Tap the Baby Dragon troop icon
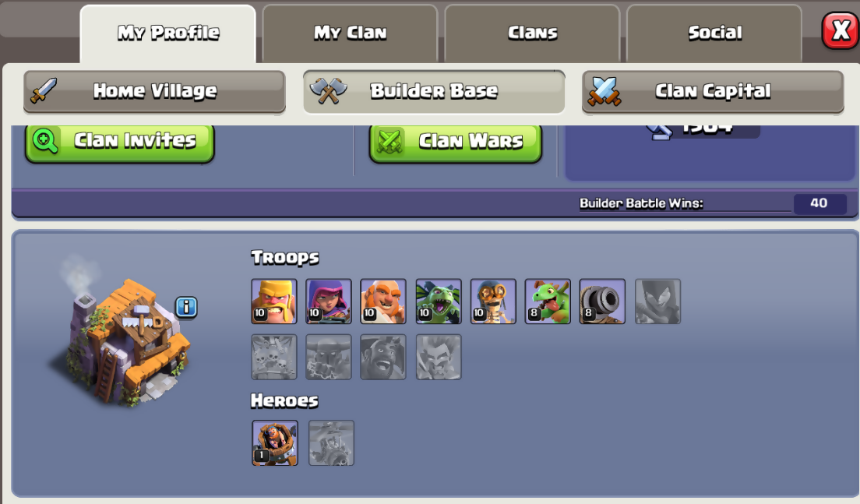The height and width of the screenshot is (504, 860). click(548, 301)
